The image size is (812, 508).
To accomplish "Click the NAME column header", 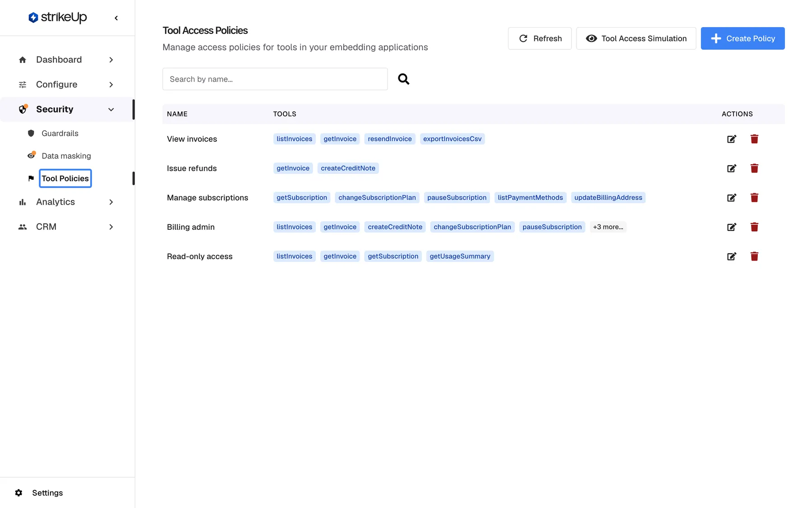I will pyautogui.click(x=177, y=114).
